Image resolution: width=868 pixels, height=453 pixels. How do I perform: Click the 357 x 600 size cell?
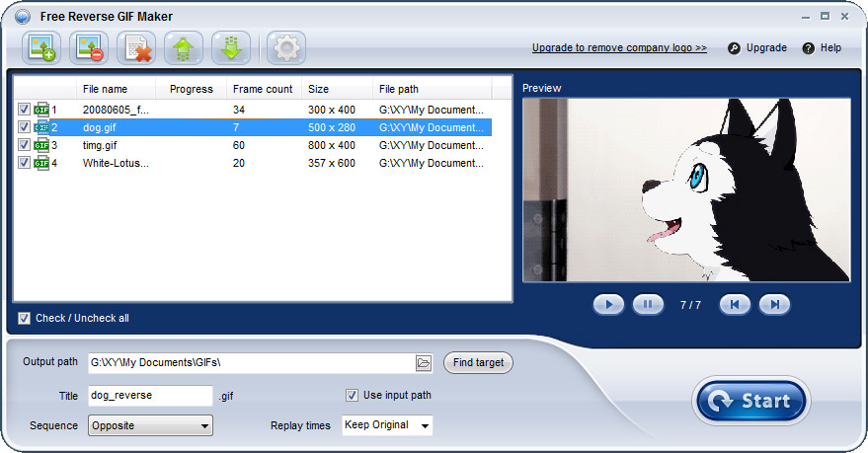click(x=332, y=163)
